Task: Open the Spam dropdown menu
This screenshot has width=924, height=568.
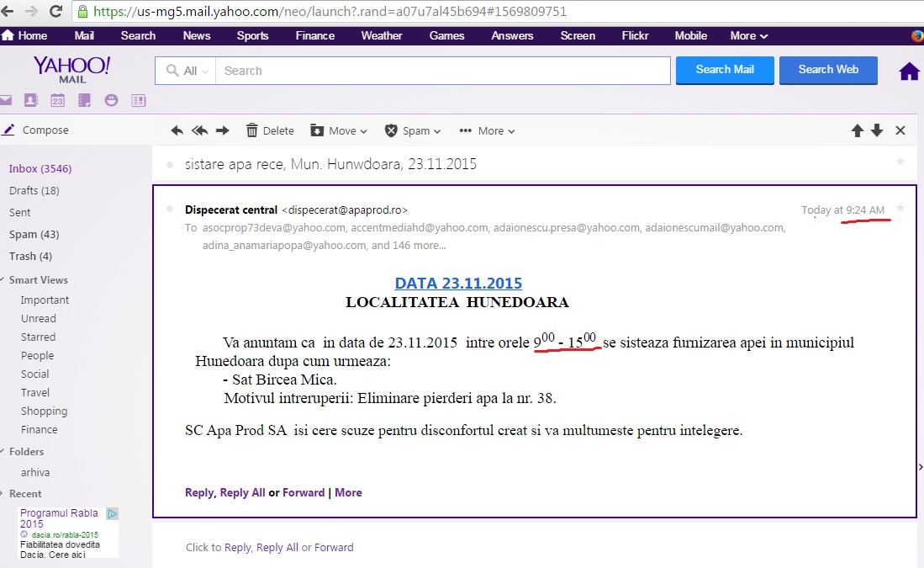Action: point(413,130)
